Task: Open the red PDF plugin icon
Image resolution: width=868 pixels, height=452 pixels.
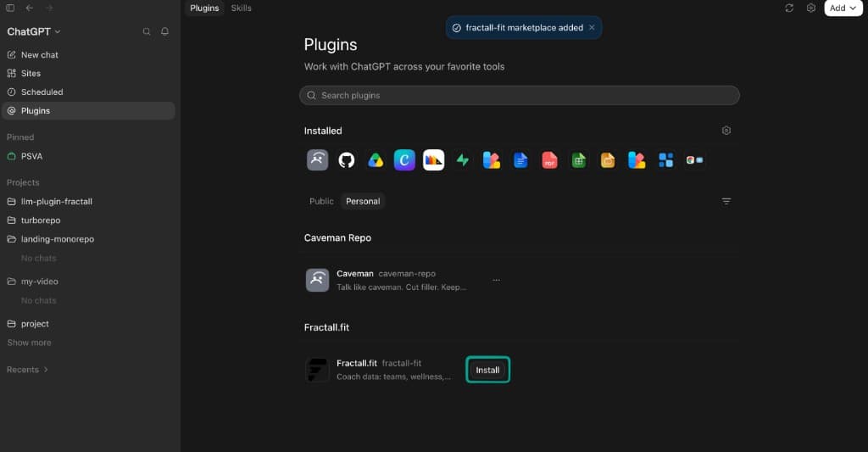Action: coord(549,160)
